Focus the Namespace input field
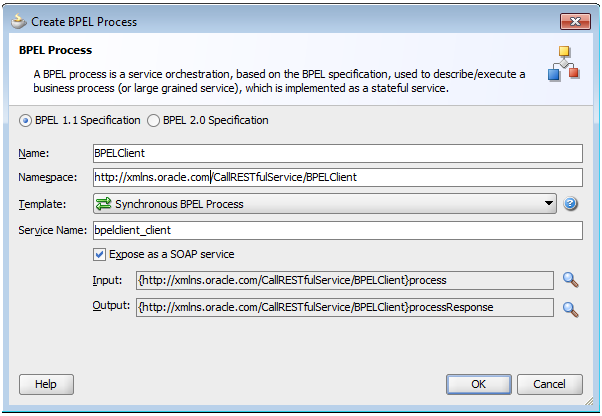Viewport: 602px width, 416px height. pyautogui.click(x=336, y=177)
